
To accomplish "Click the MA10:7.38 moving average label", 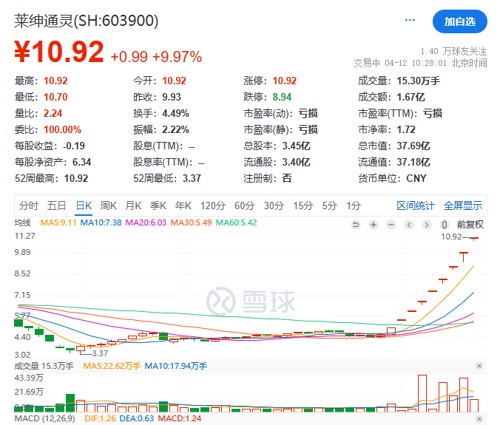I will pos(101,223).
